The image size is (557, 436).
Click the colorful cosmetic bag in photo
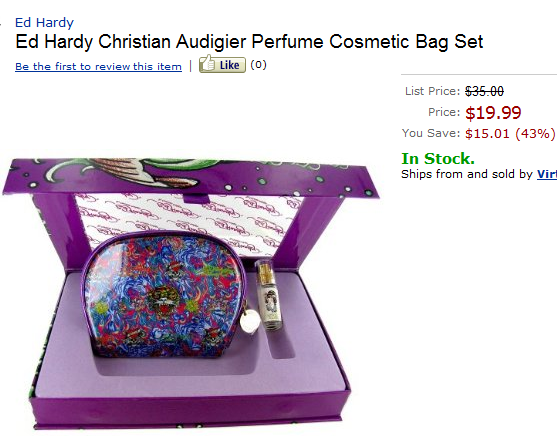point(164,294)
